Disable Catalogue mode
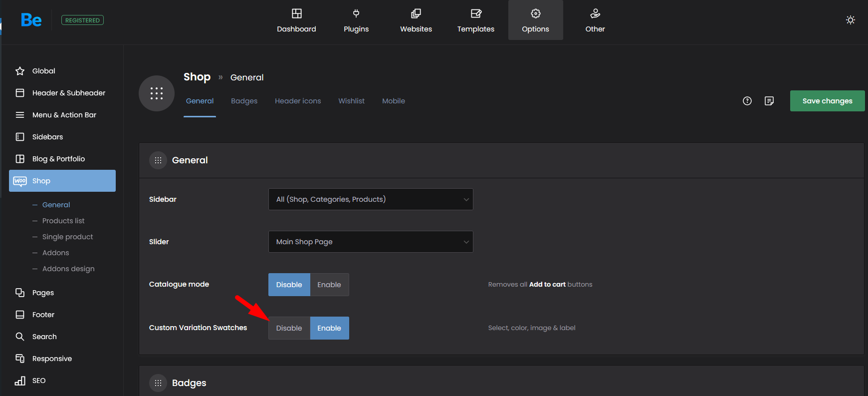The height and width of the screenshot is (396, 868). tap(289, 285)
